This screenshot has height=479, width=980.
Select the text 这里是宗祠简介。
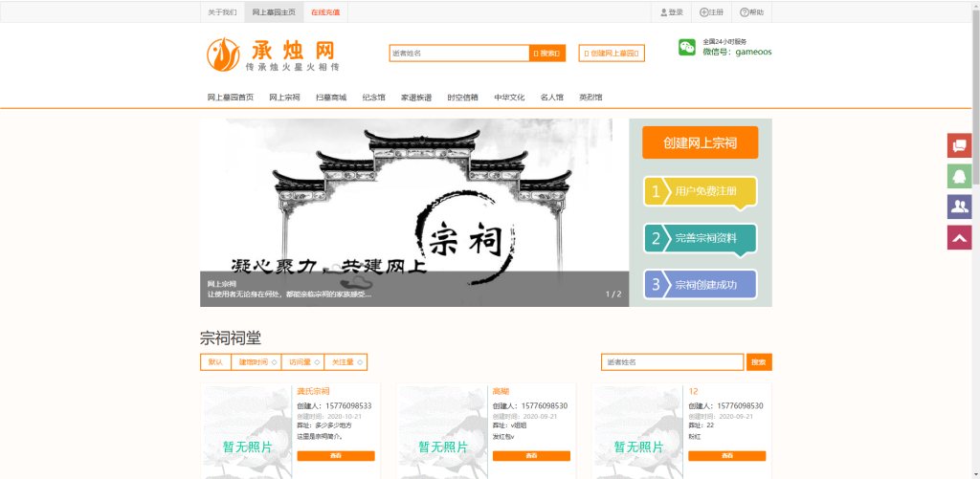pyautogui.click(x=320, y=437)
